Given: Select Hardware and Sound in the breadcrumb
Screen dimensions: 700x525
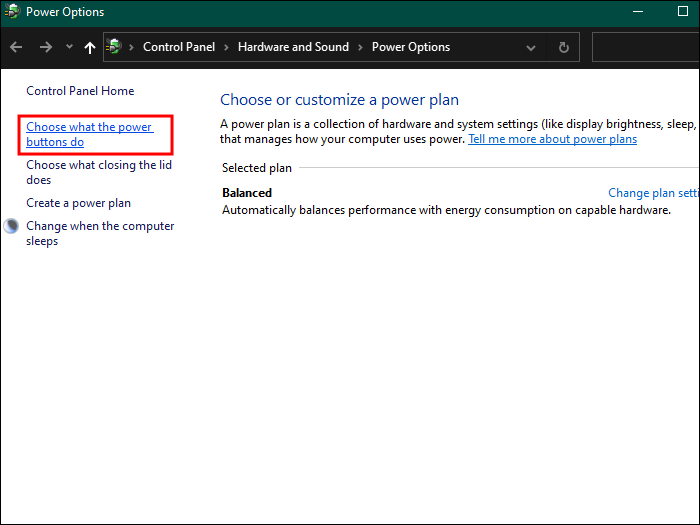Looking at the screenshot, I should point(293,47).
